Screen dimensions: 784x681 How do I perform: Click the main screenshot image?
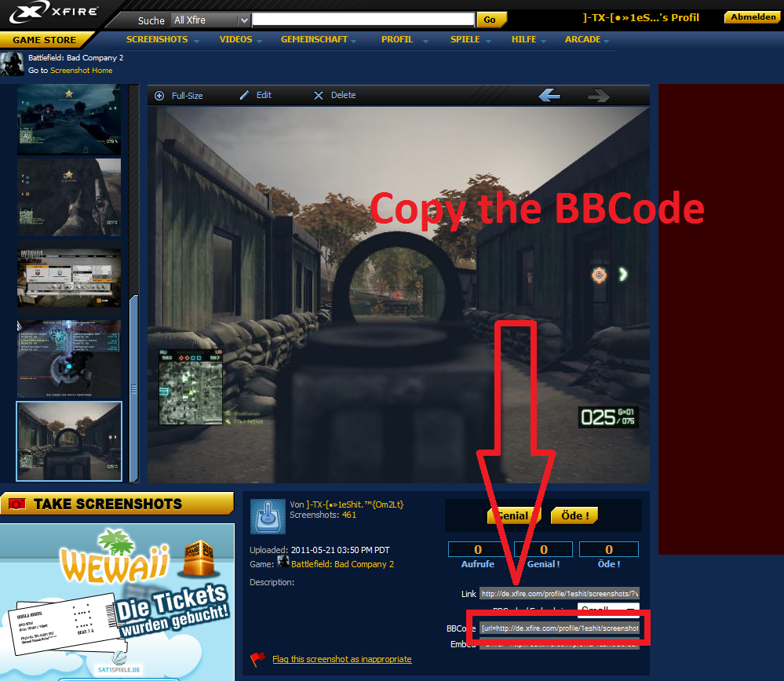point(399,294)
